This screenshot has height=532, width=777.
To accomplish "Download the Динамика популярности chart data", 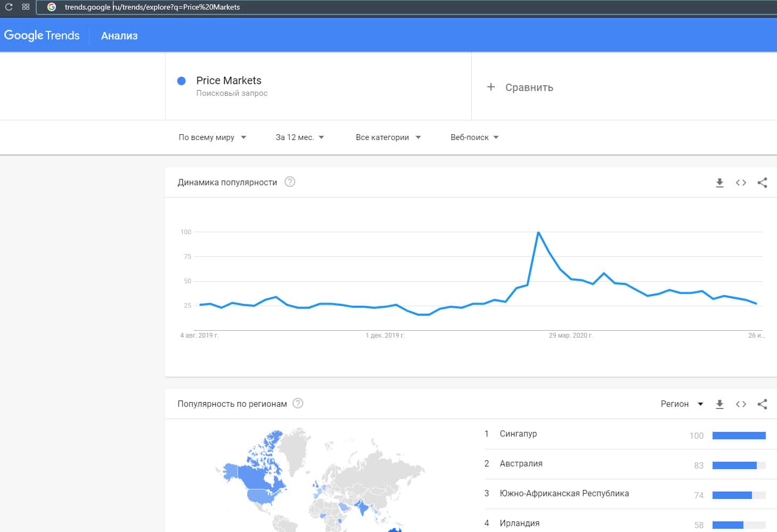I will 719,183.
